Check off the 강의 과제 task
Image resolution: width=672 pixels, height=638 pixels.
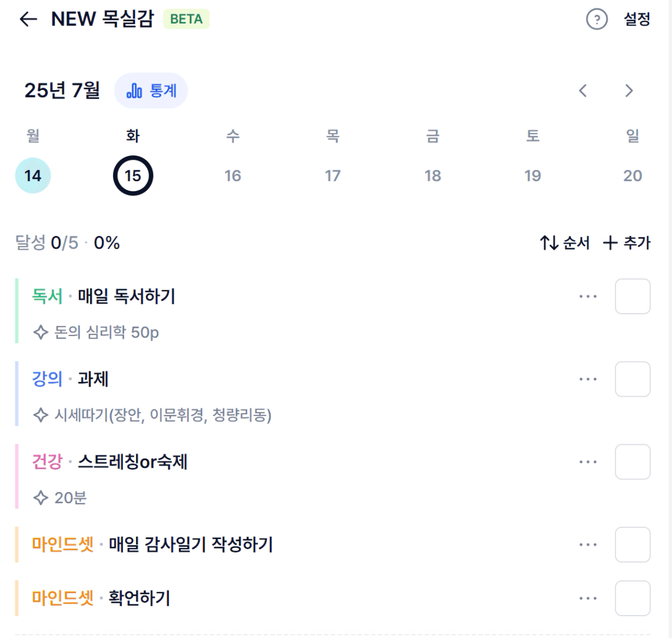pyautogui.click(x=633, y=379)
